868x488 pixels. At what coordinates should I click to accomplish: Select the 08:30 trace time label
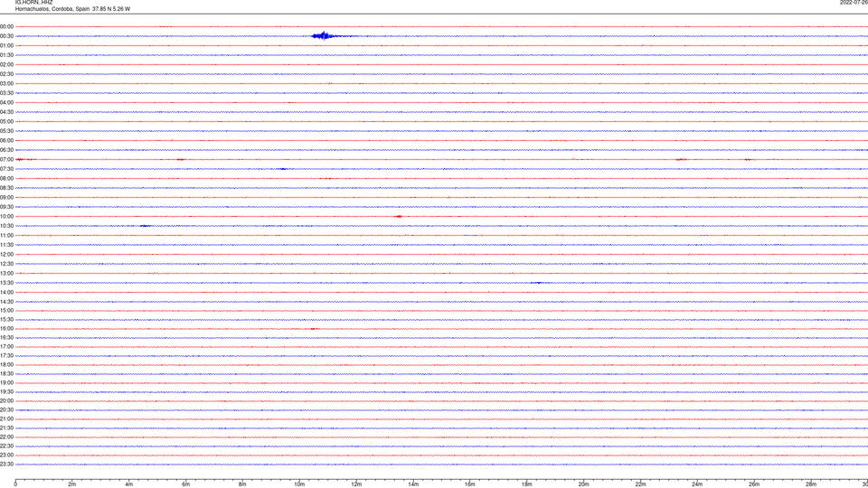point(6,188)
